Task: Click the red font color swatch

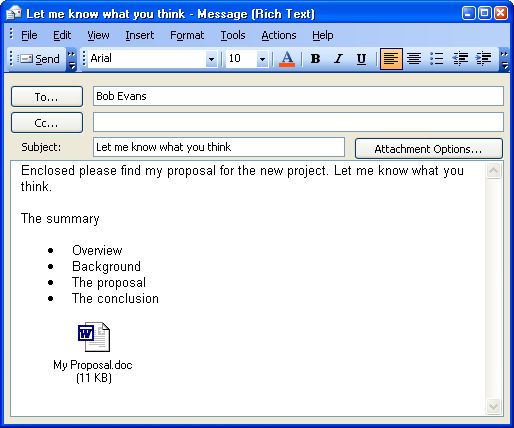Action: (x=287, y=65)
